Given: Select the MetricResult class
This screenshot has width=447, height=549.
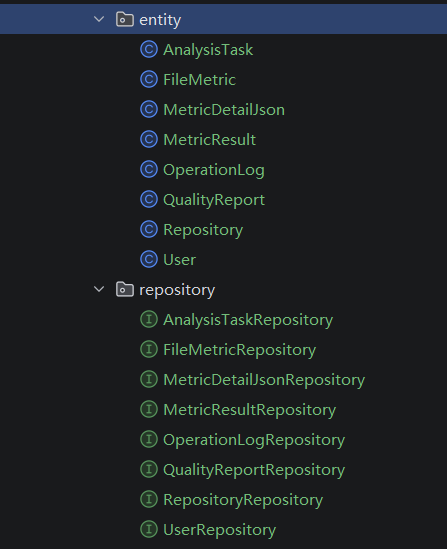Looking at the screenshot, I should click(x=209, y=140).
